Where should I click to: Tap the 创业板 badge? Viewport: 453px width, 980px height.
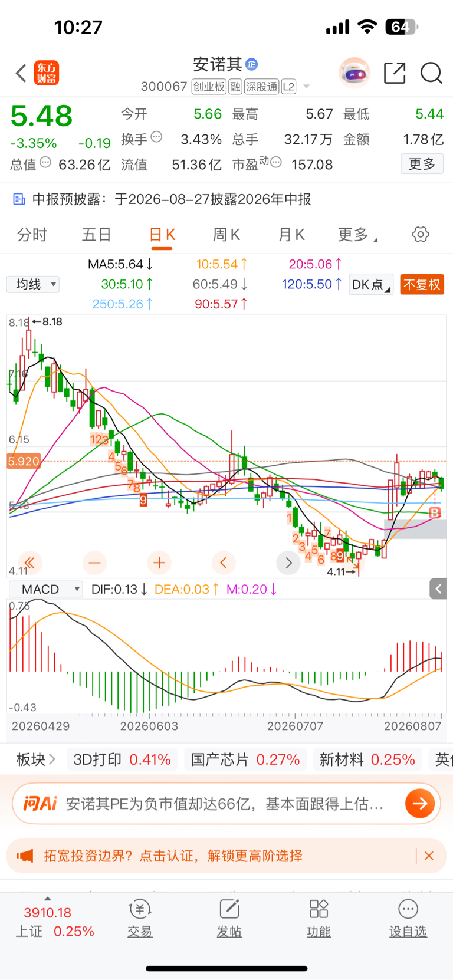pos(209,87)
